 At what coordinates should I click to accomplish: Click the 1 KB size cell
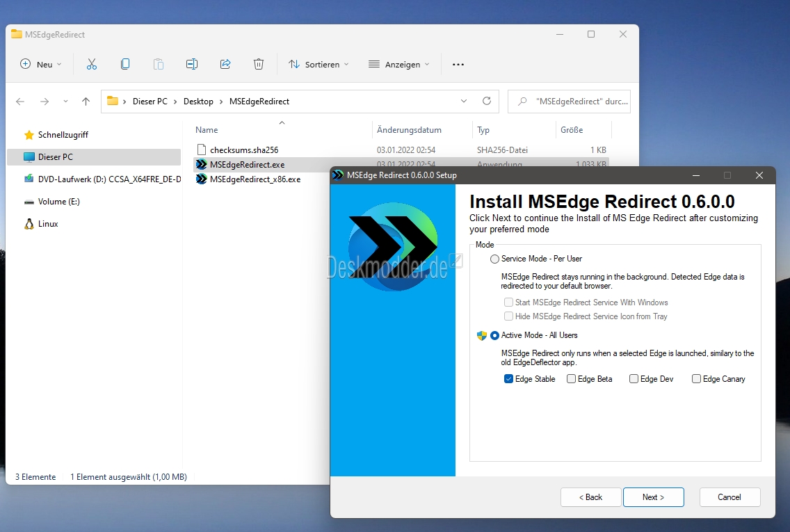click(598, 150)
